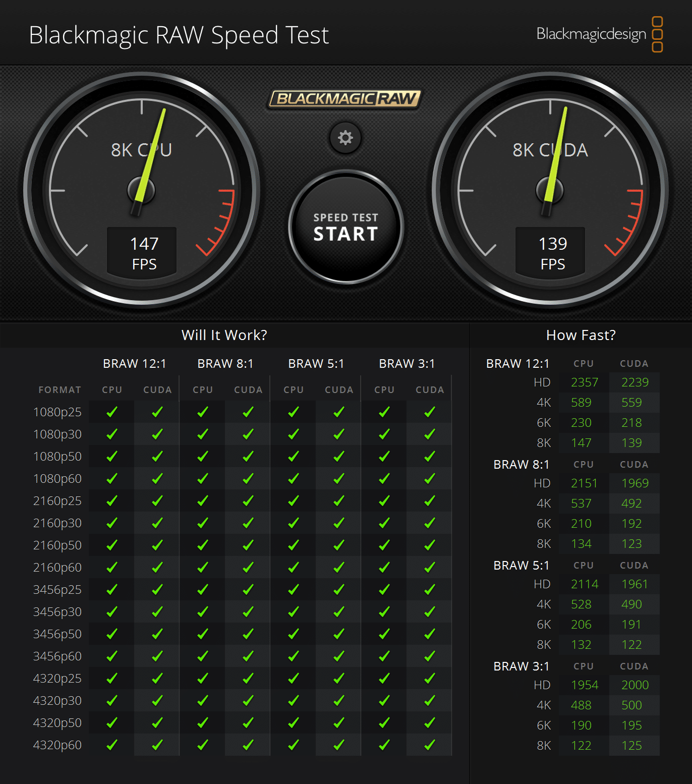This screenshot has height=784, width=692.
Task: Click the 3456p25 BRAW 12:1 CPU checkmark
Action: 112,590
